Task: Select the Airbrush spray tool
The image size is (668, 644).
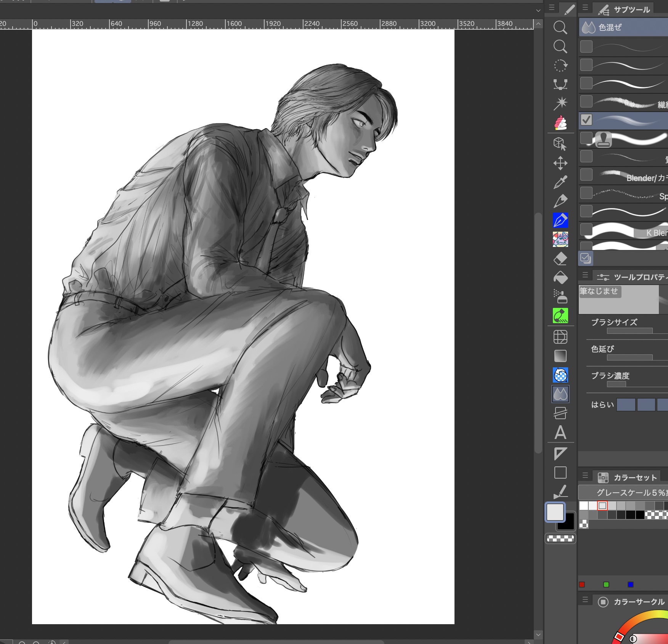Action: tap(560, 296)
